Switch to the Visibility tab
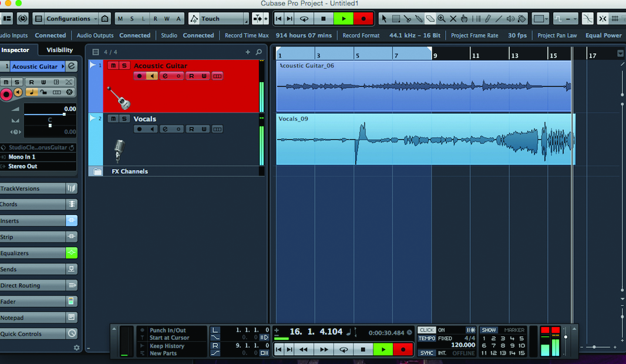This screenshot has width=626, height=364. point(59,49)
